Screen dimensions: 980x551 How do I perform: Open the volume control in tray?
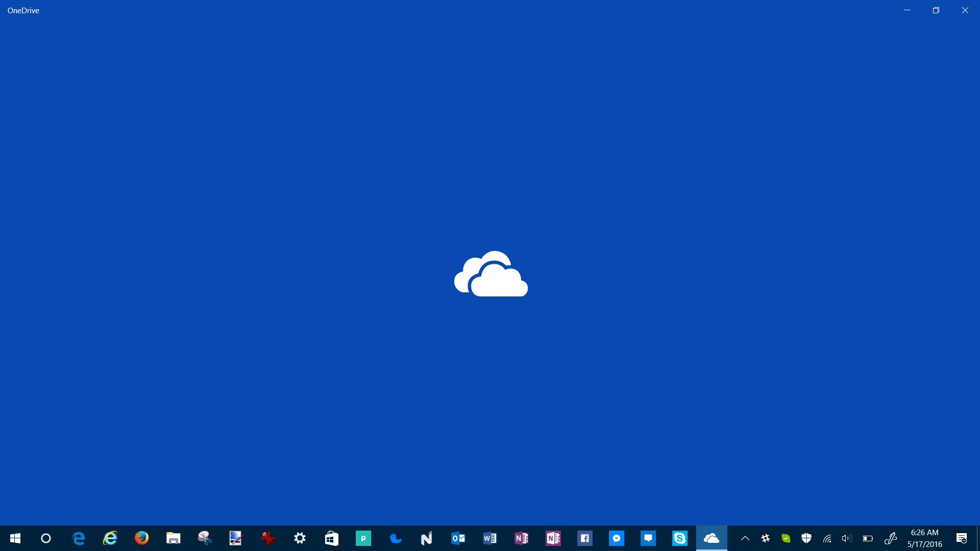847,538
